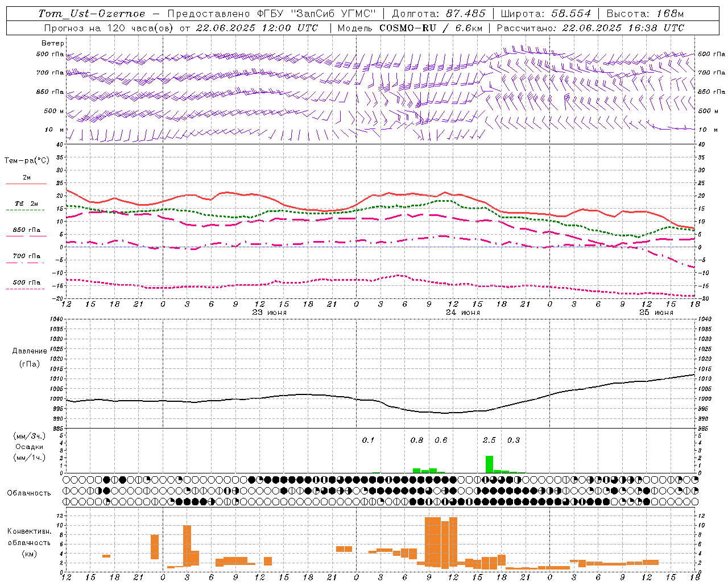Click the latitude value Широта: 58.554
The image size is (728, 582).
(545, 14)
